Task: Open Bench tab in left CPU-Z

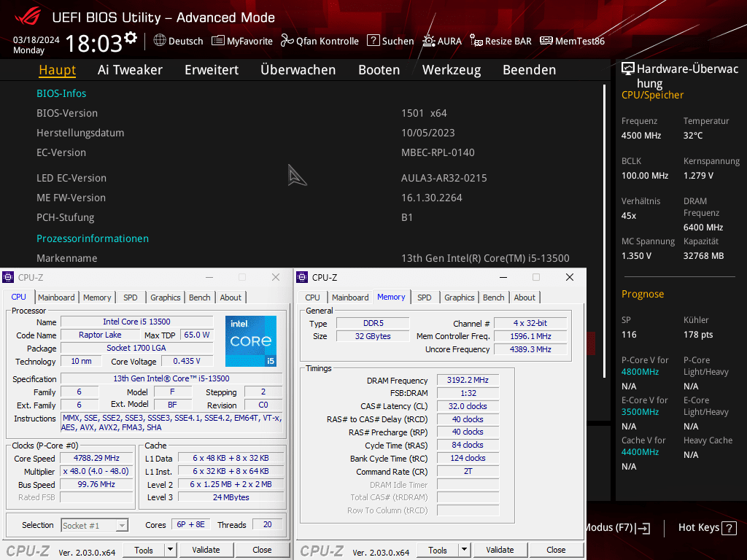Action: 200,297
